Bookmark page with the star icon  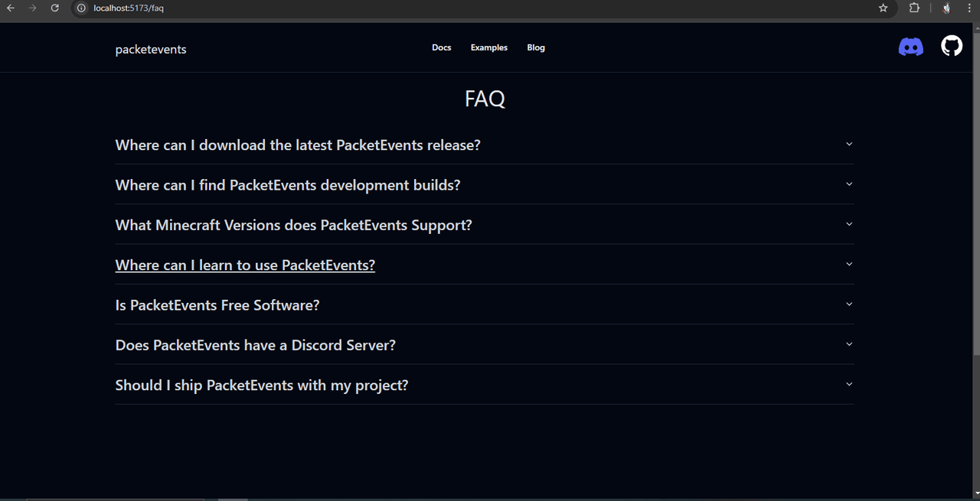pyautogui.click(x=883, y=8)
